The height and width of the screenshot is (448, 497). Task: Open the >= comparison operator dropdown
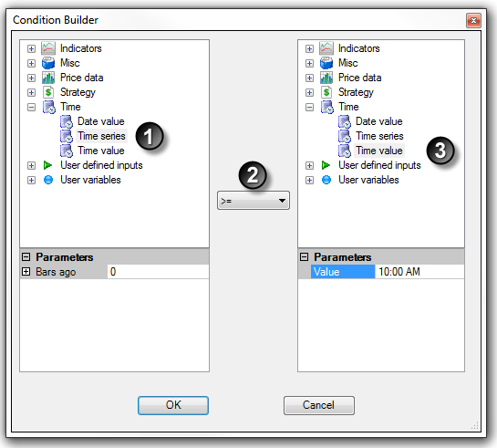coord(254,201)
